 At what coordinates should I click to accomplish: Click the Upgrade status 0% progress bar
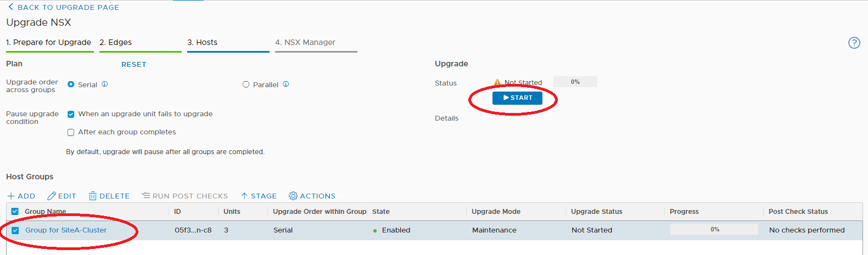coord(575,82)
